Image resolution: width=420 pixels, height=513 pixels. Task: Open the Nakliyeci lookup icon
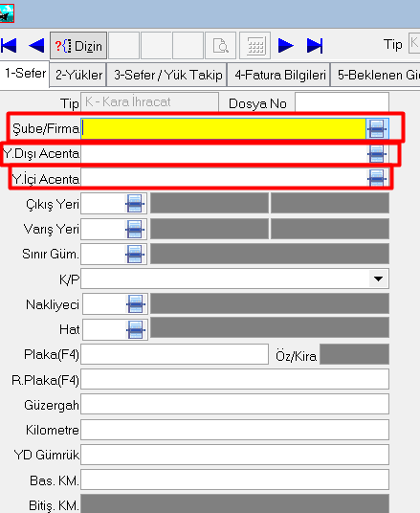[x=136, y=304]
